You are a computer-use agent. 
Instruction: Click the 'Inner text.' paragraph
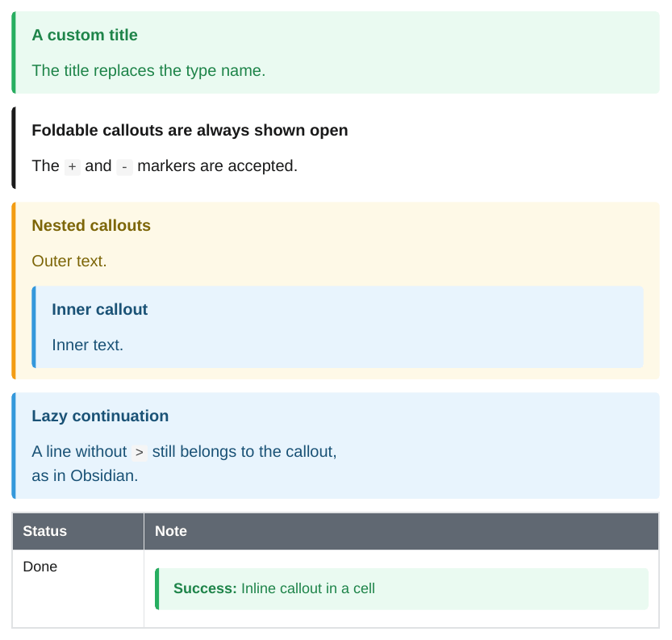tap(87, 345)
